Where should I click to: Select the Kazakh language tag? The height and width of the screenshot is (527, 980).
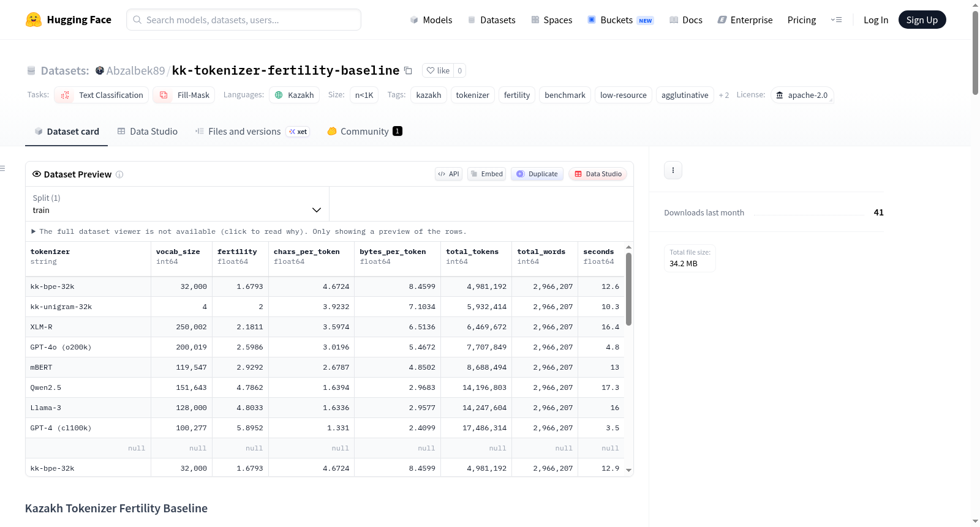pos(294,95)
